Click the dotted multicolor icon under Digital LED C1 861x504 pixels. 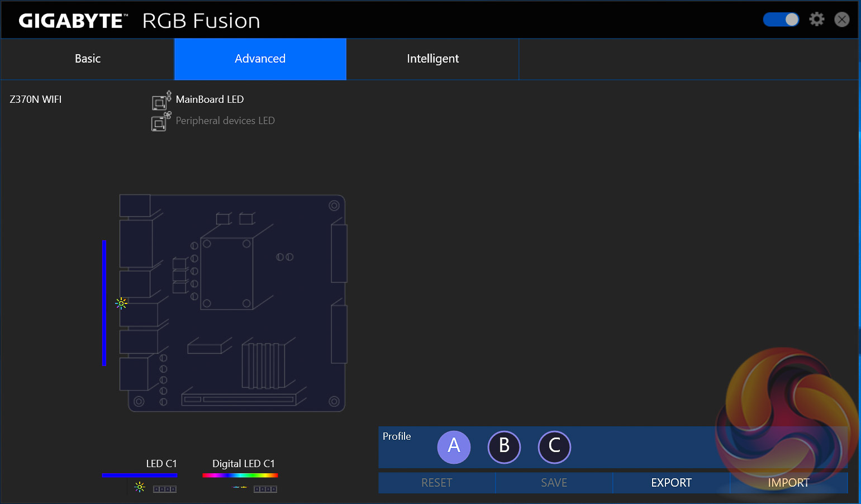tap(240, 487)
